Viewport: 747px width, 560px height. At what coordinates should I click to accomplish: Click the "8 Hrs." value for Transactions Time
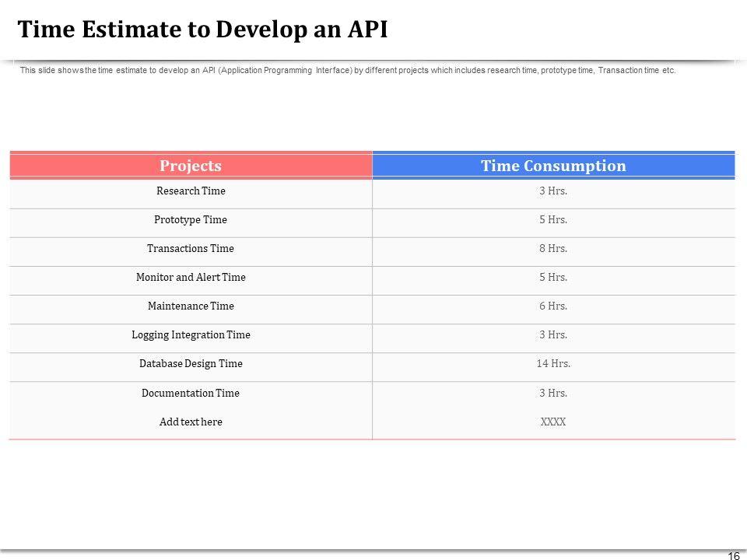[x=553, y=249]
